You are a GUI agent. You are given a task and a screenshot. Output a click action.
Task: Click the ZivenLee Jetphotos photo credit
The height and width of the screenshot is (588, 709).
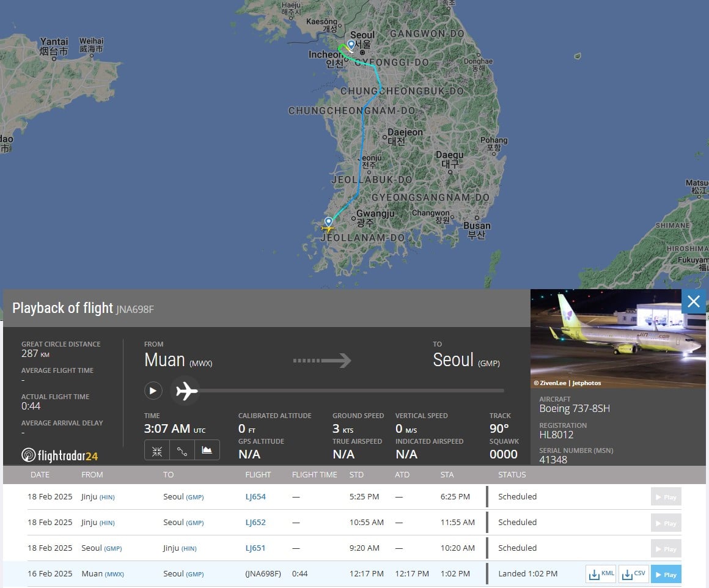[x=567, y=383]
